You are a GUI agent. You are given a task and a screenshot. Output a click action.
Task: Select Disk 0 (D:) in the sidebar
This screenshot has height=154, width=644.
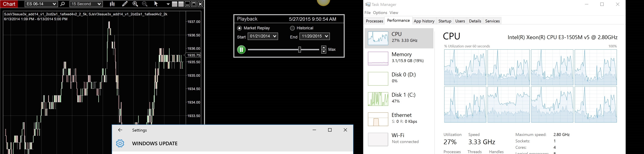pos(399,79)
